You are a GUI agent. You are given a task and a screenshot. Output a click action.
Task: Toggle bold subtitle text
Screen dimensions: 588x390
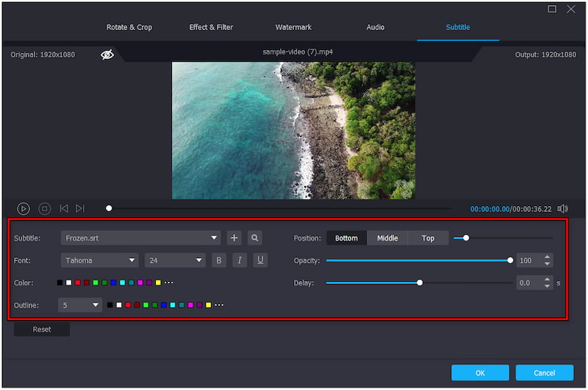pyautogui.click(x=219, y=260)
